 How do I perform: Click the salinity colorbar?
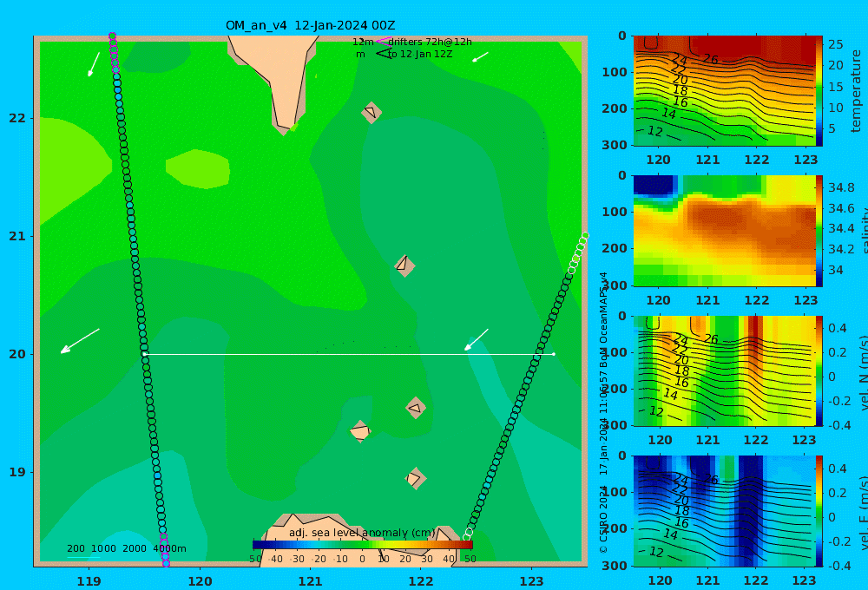(x=819, y=231)
